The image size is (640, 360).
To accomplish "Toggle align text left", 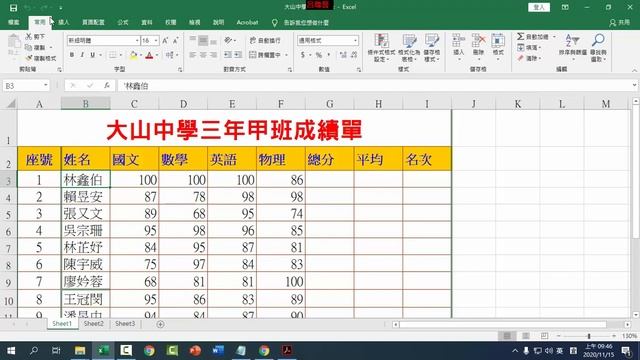I will click(193, 55).
